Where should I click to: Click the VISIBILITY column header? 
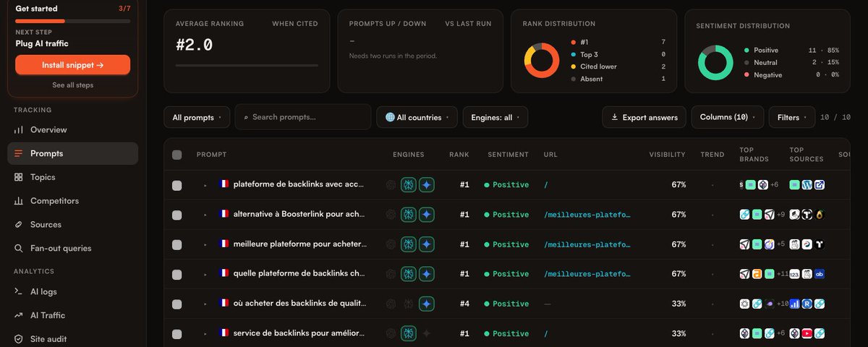coord(667,155)
